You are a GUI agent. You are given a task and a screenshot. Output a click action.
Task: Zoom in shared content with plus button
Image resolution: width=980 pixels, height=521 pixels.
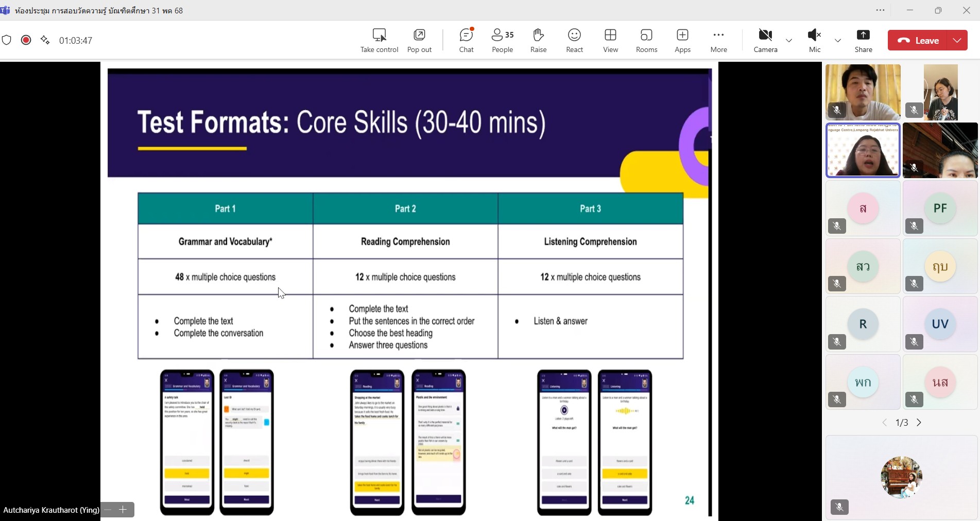coord(123,510)
